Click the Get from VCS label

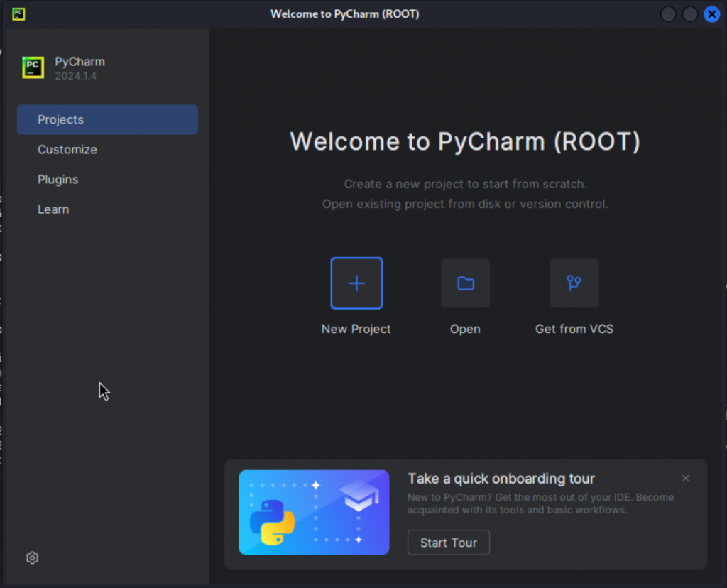[574, 330]
